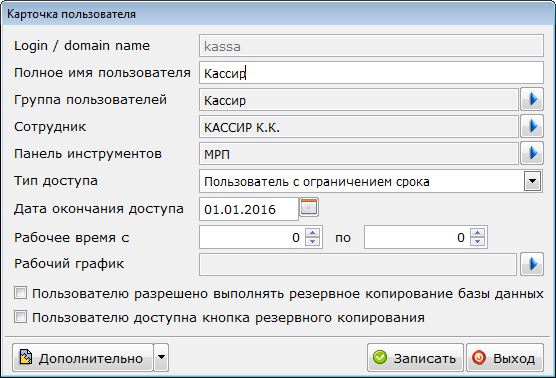The height and width of the screenshot is (378, 556).
Task: Open toolbar panel (Панель инструментов) selection arrow
Action: point(532,153)
